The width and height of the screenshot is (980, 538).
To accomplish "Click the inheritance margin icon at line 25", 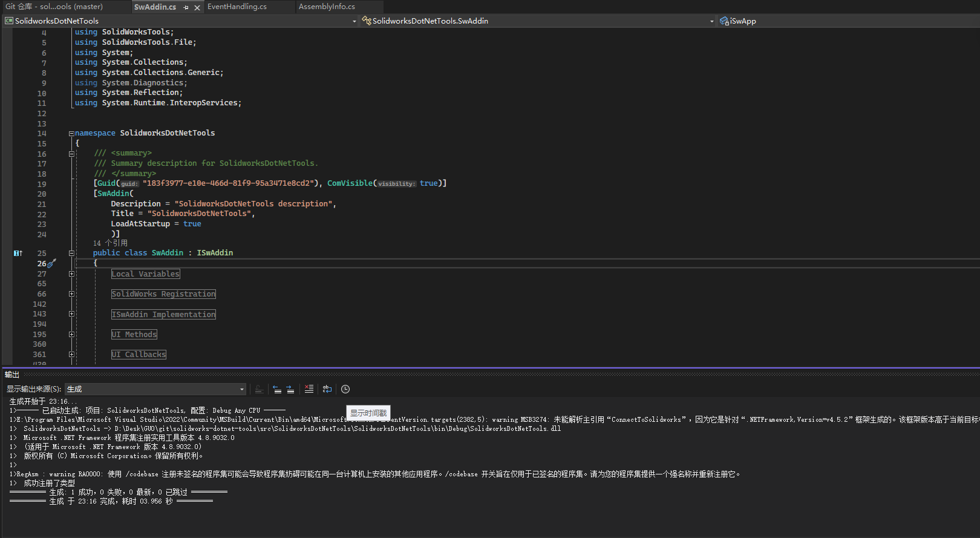I will coord(18,253).
